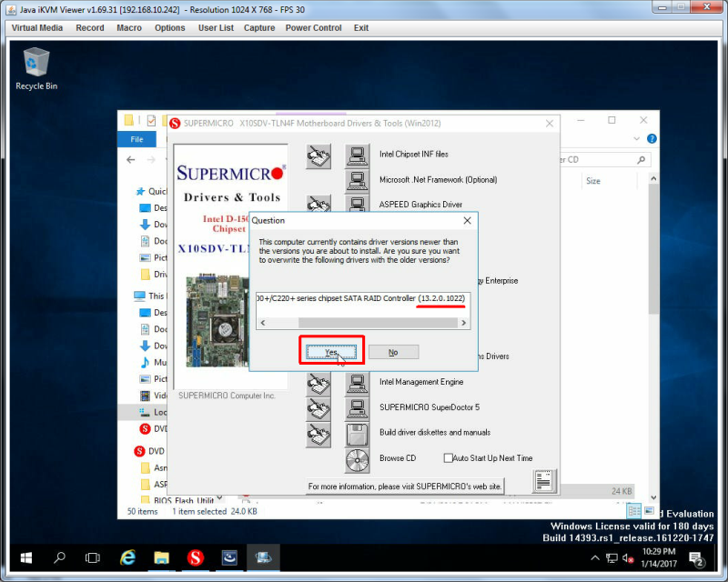
Task: Switch to large icons view in Explorer
Action: pyautogui.click(x=649, y=511)
